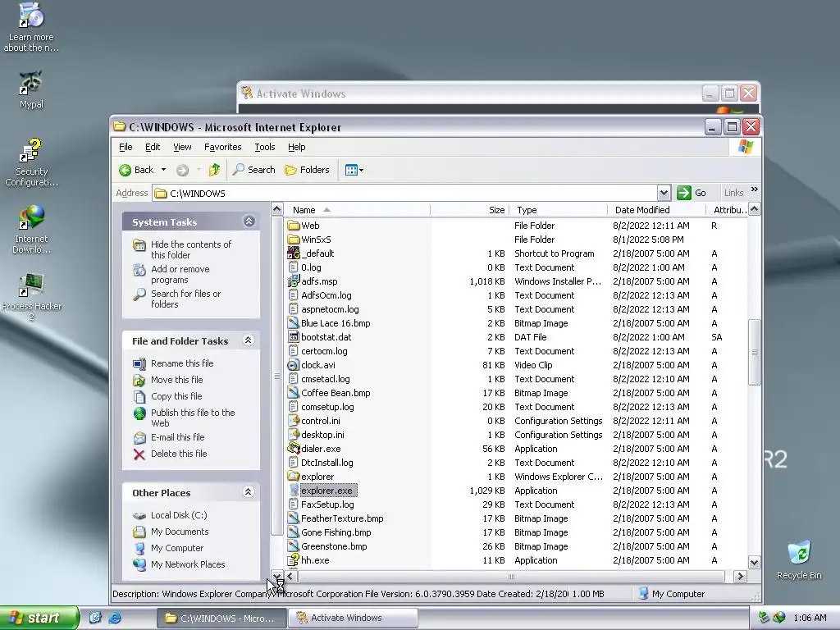Select the clock.avi video icon
The width and height of the screenshot is (840, 630).
coord(293,365)
